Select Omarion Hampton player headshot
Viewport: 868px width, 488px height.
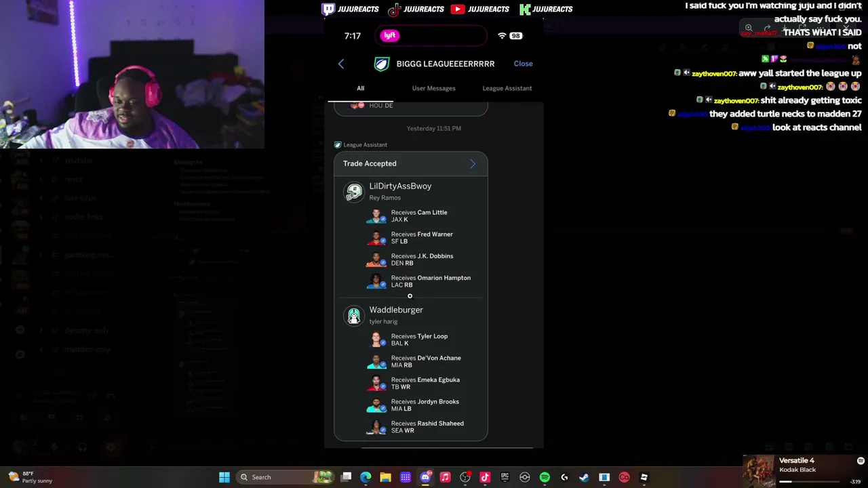(376, 281)
